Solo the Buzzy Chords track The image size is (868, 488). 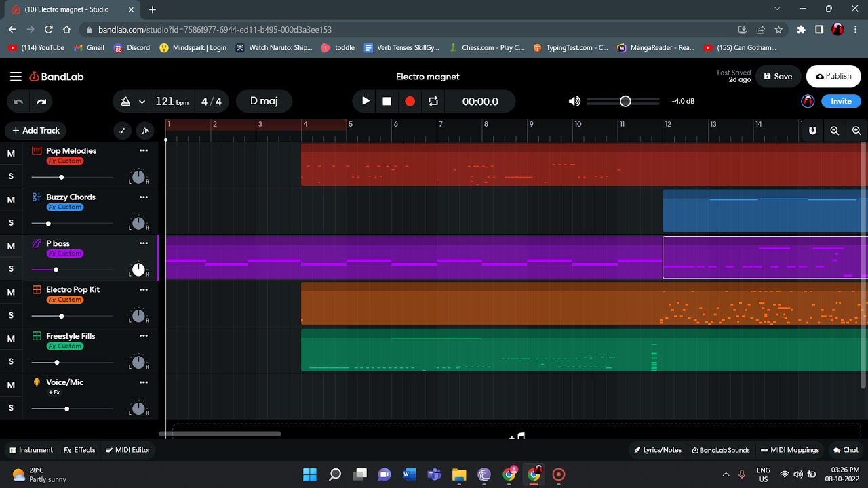[x=11, y=223]
